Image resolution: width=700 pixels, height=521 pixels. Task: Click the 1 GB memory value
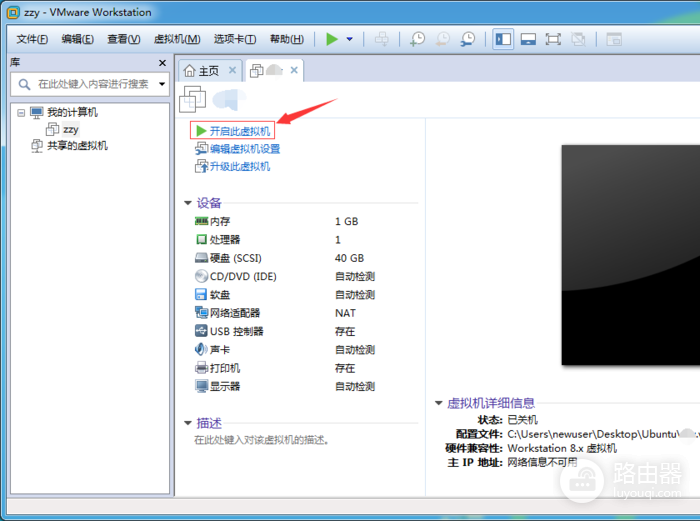pos(347,221)
